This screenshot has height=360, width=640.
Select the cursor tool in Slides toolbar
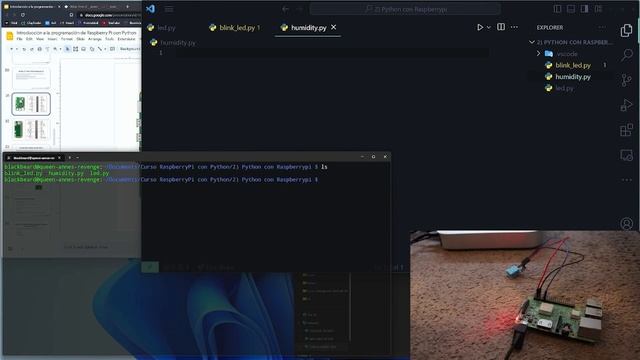(x=67, y=49)
